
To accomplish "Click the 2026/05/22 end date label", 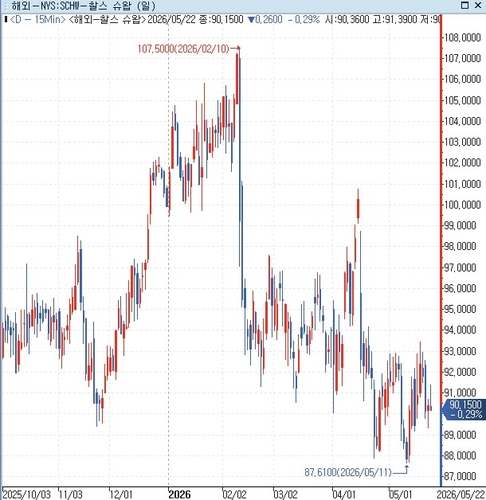I will coord(461,494).
